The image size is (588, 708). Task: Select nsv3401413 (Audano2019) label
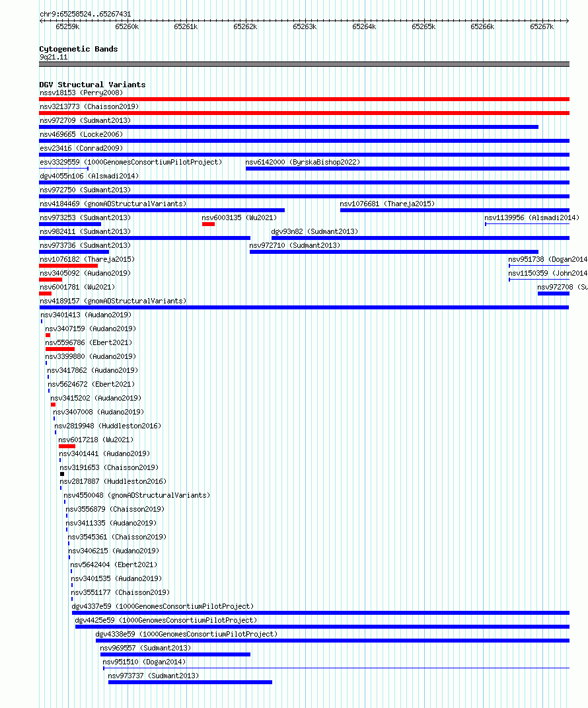point(86,315)
